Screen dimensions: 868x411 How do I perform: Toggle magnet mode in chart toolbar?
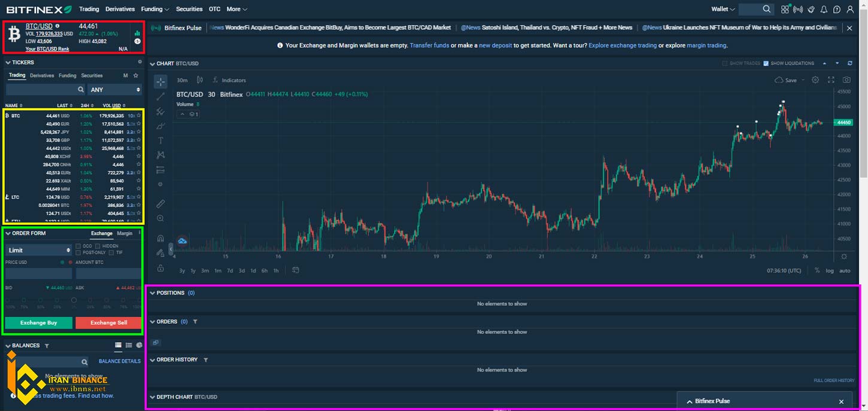160,238
